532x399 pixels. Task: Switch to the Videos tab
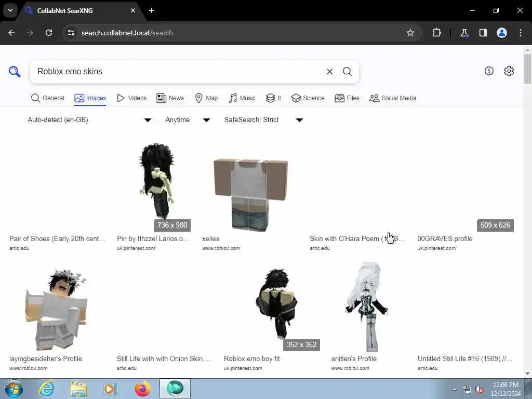pyautogui.click(x=131, y=98)
